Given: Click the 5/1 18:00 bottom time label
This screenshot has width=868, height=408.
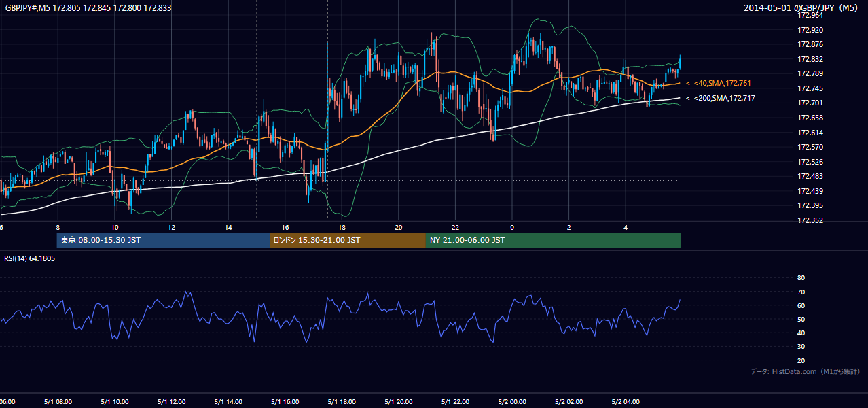Looking at the screenshot, I should (342, 402).
